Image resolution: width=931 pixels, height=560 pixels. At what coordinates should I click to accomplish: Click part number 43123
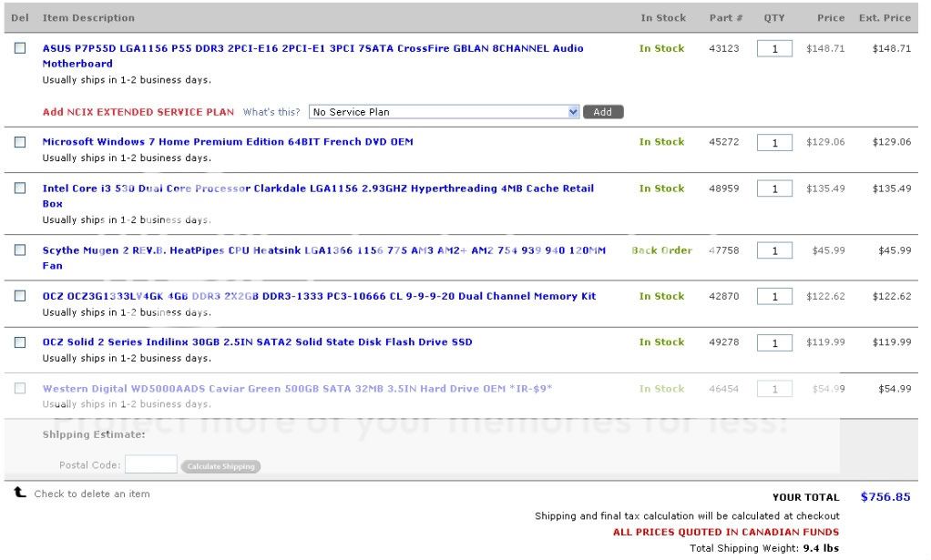pyautogui.click(x=724, y=48)
